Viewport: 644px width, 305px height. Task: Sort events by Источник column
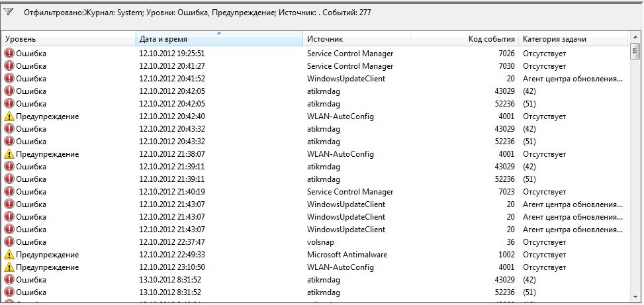point(356,39)
